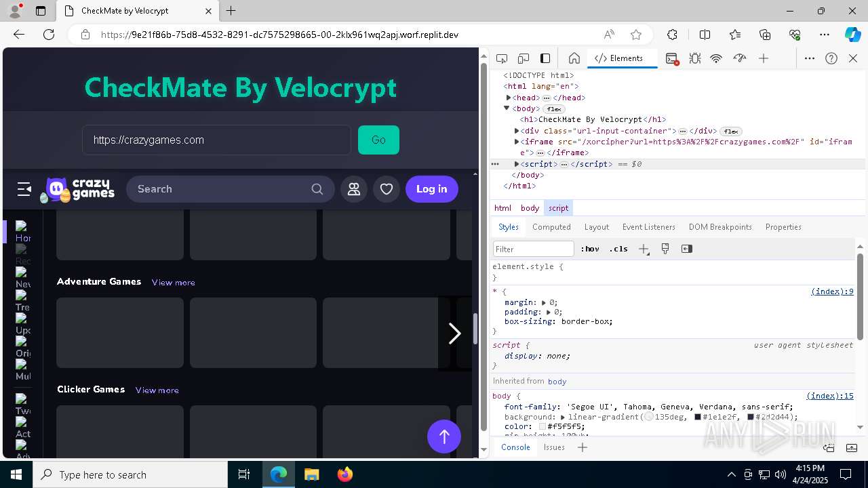Advance the Adventure Games carousel right arrow
Viewport: 868px width, 488px height.
454,333
